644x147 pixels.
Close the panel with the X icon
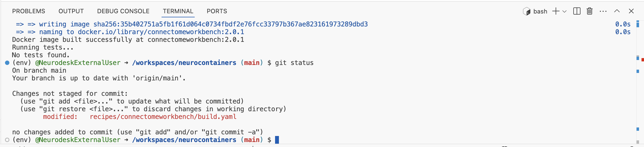pos(631,11)
